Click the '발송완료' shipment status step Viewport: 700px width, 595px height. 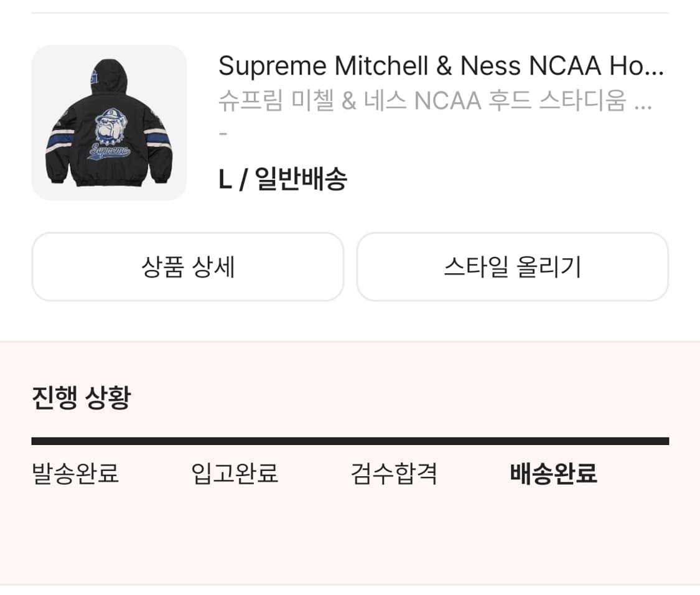click(x=77, y=474)
